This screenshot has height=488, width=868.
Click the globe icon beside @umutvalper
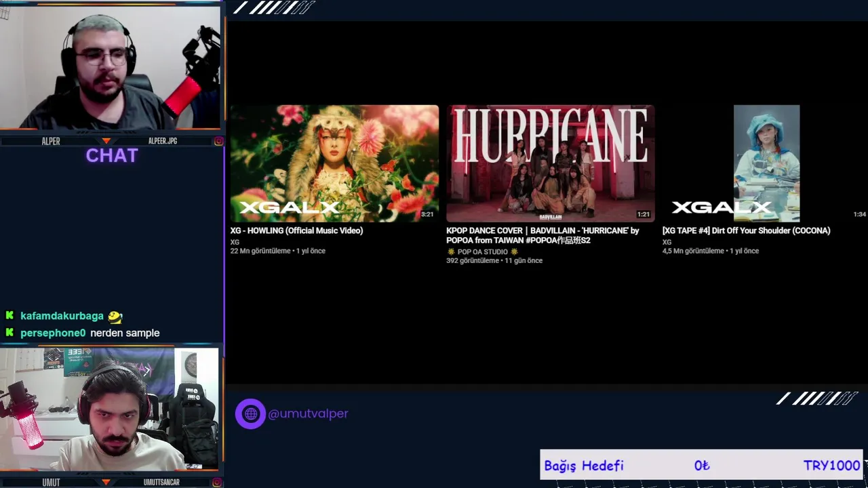coord(250,413)
